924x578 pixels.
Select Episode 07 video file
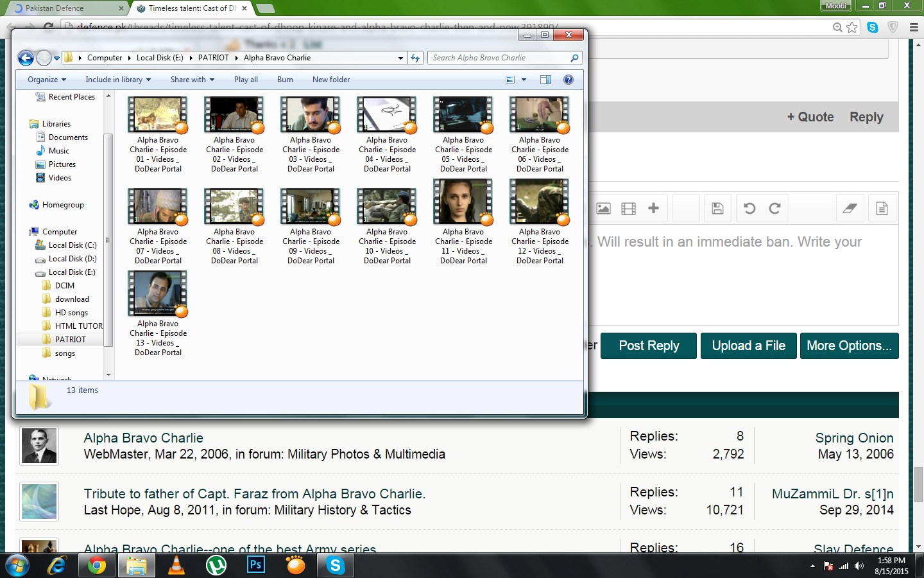point(158,227)
